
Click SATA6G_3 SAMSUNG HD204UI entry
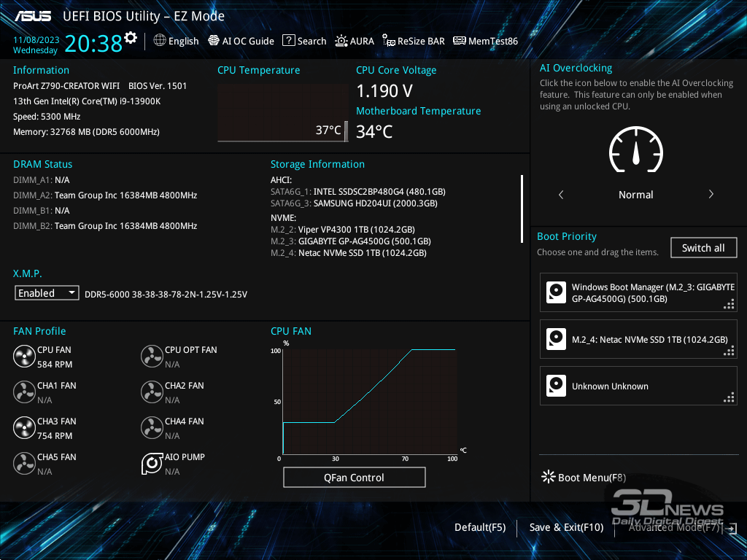[x=354, y=203]
